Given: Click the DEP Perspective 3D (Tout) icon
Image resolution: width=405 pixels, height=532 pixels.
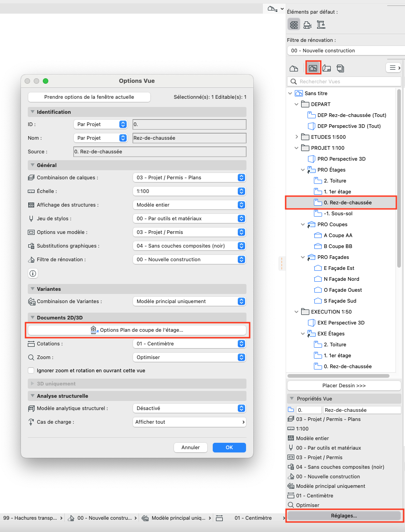Looking at the screenshot, I should tap(311, 126).
